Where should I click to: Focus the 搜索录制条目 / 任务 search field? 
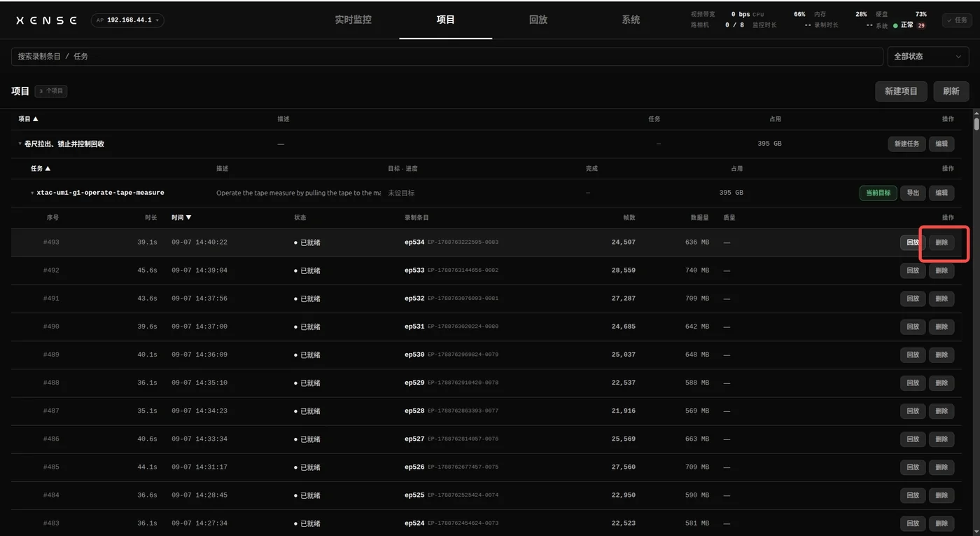pyautogui.click(x=447, y=56)
